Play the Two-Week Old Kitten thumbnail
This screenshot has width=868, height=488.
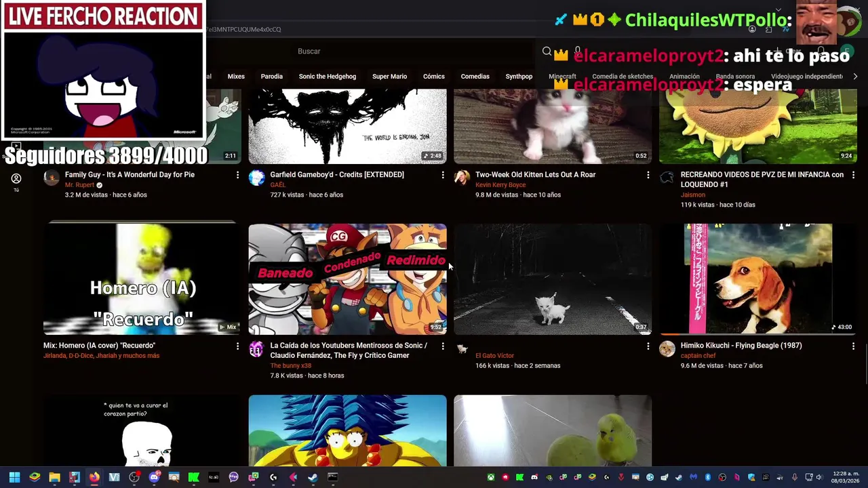[x=553, y=126]
